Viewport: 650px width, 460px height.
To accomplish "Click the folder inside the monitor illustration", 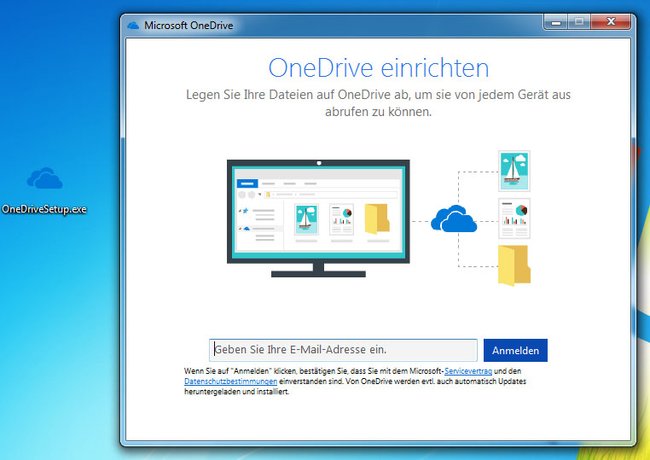I will click(x=377, y=219).
